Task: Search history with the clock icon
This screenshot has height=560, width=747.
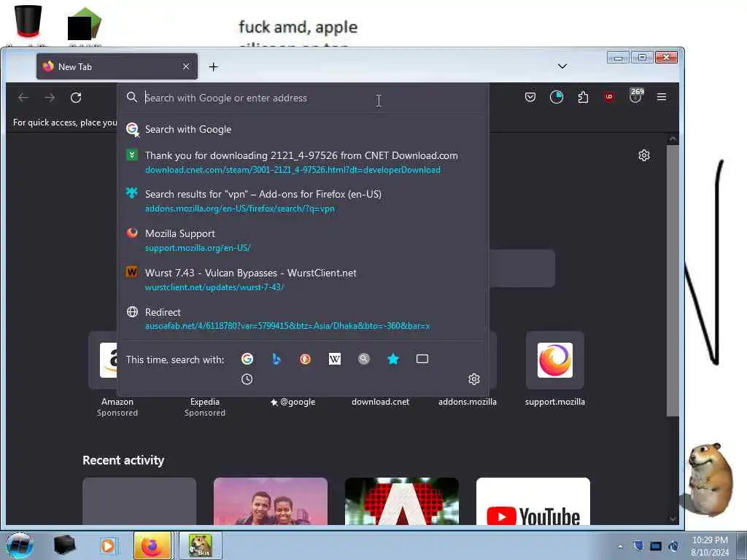Action: point(247,379)
